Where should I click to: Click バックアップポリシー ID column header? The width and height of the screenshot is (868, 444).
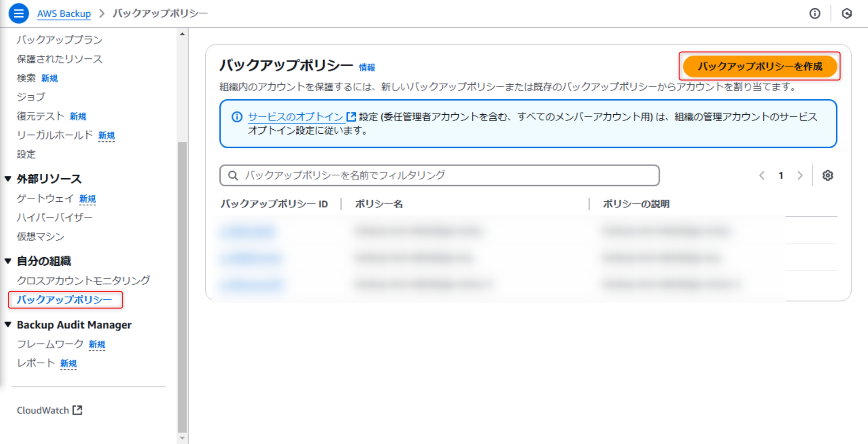click(274, 204)
